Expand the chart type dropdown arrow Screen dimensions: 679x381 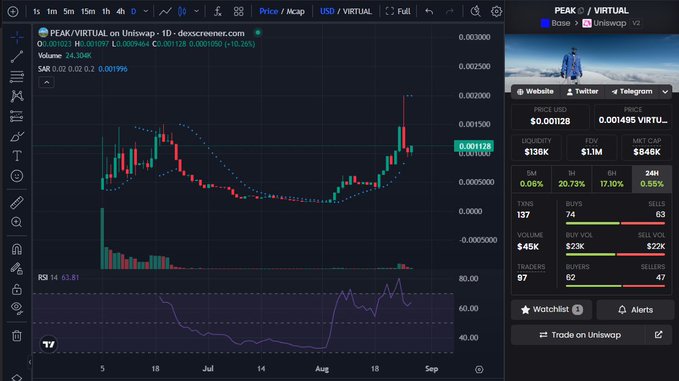pyautogui.click(x=196, y=12)
